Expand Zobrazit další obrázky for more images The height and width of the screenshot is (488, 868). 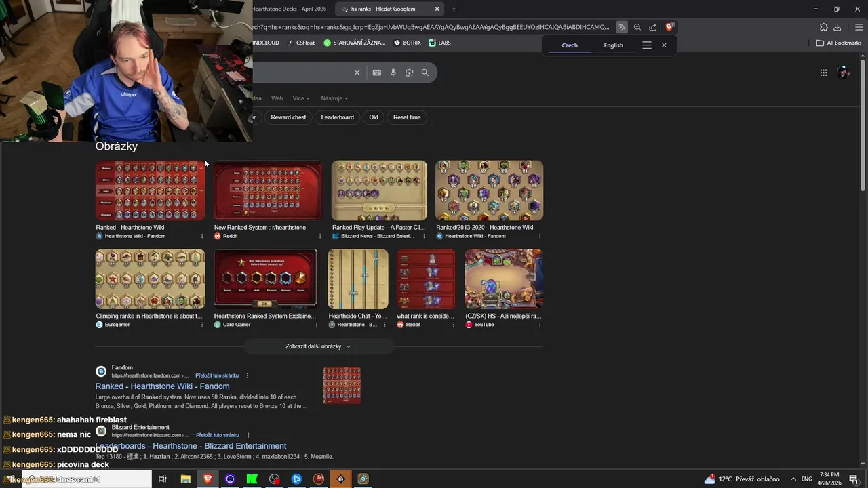[x=319, y=346]
